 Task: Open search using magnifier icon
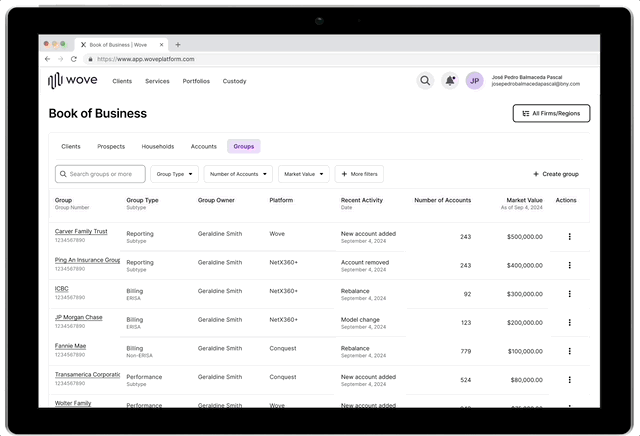(x=425, y=81)
